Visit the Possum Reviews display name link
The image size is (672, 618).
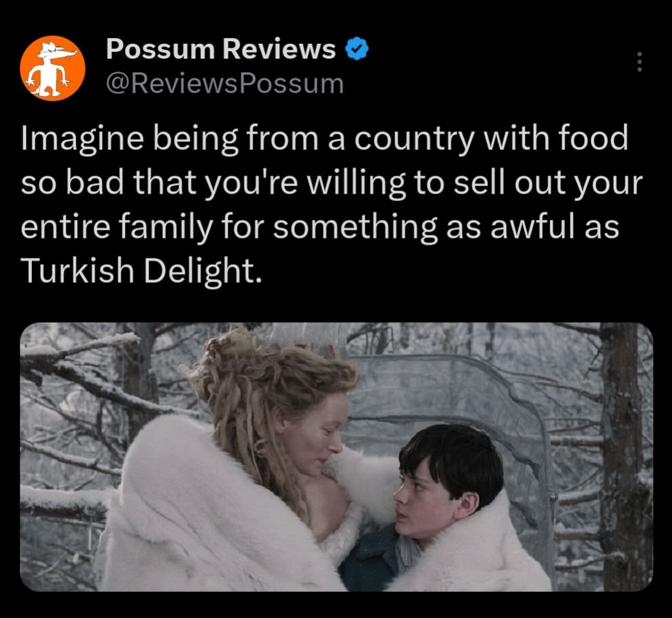click(221, 49)
